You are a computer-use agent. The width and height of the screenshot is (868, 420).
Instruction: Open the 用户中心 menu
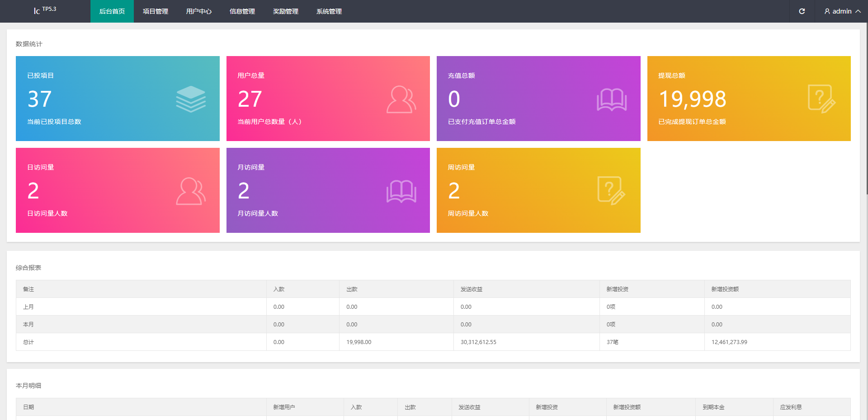tap(199, 11)
